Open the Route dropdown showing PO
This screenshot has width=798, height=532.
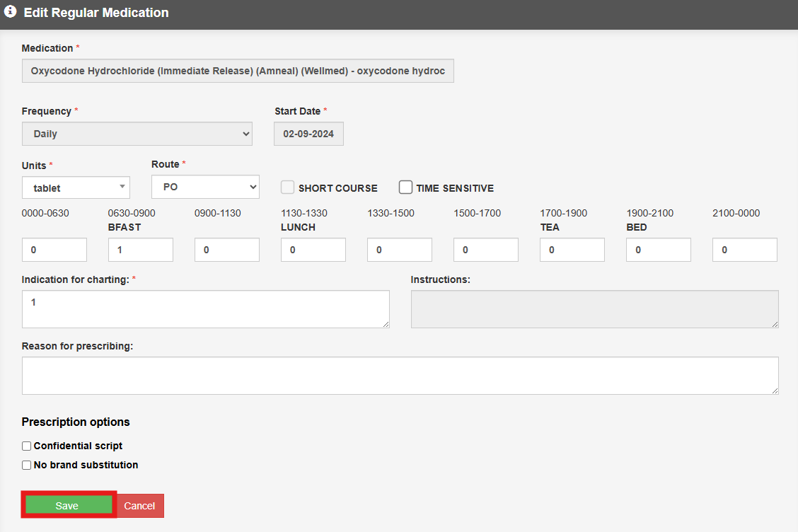pyautogui.click(x=205, y=187)
